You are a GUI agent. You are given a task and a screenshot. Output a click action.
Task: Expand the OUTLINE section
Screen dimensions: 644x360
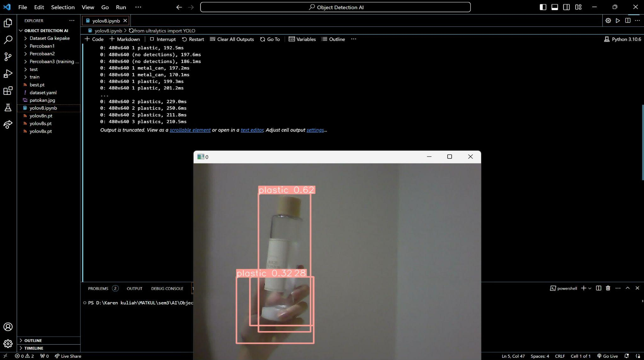49,340
